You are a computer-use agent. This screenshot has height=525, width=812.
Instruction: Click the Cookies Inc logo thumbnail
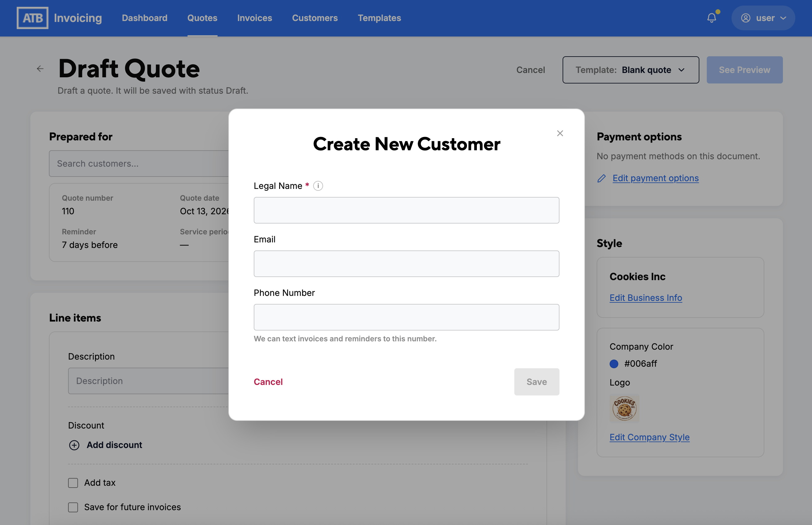pyautogui.click(x=624, y=408)
